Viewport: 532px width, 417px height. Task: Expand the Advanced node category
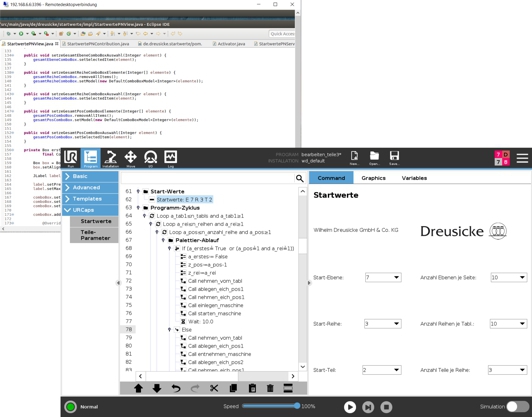tap(90, 187)
